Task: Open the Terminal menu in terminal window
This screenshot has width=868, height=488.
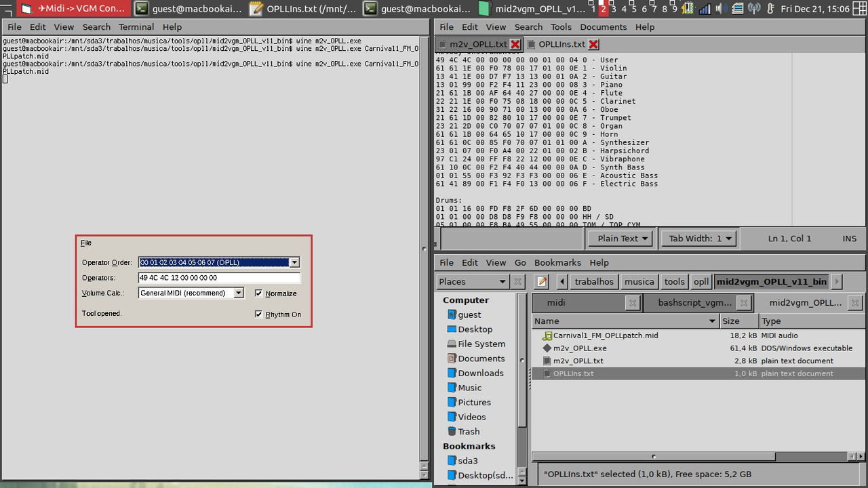Action: 136,27
